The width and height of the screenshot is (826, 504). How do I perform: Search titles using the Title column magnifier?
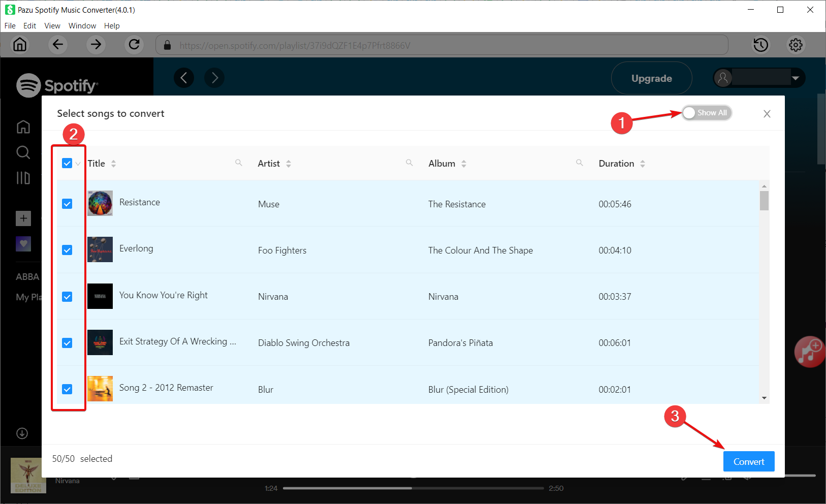239,163
